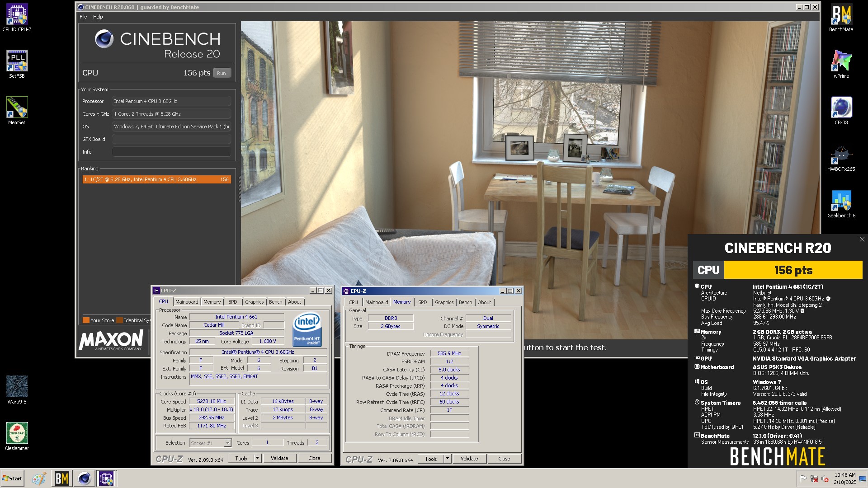Switch to Mainboard tab in left CPU-Z
The image size is (868, 488).
(187, 302)
